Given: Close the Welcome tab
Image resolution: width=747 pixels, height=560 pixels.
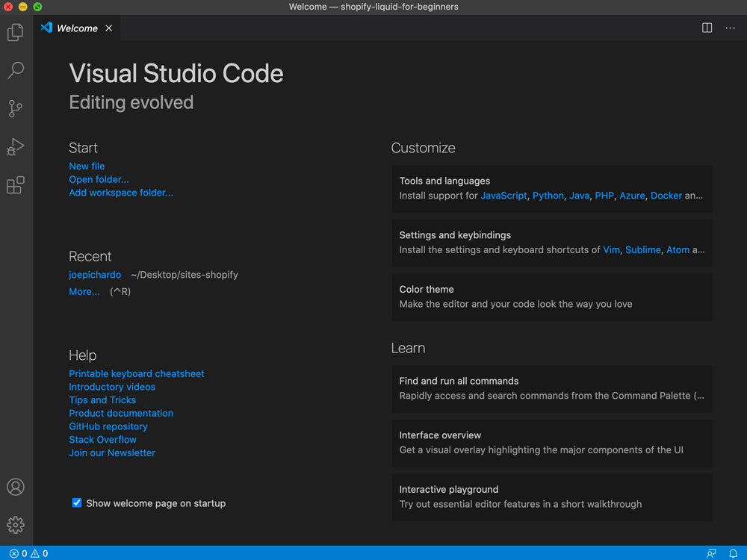Looking at the screenshot, I should (109, 28).
